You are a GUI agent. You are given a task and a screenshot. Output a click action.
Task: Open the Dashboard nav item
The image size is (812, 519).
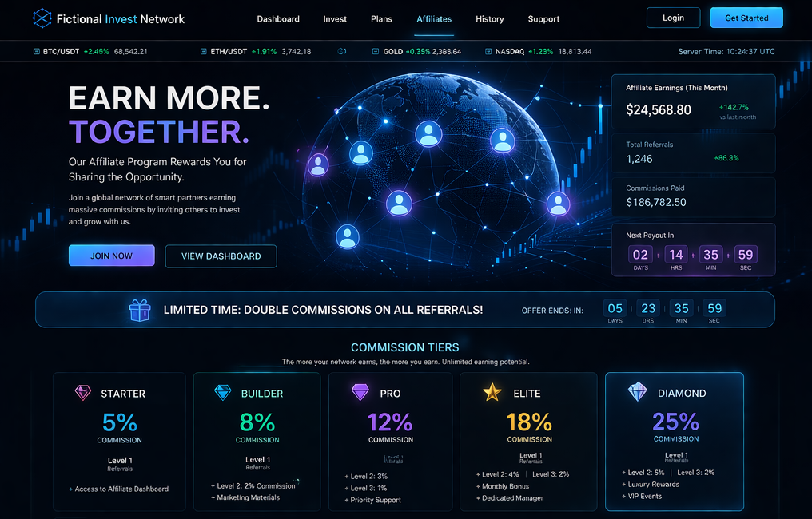tap(278, 18)
